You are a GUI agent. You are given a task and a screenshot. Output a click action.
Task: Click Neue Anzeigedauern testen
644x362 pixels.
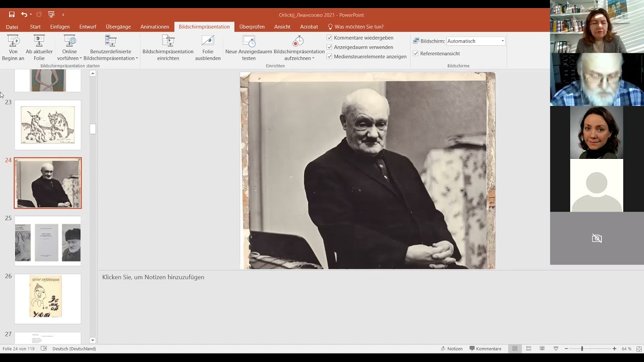pyautogui.click(x=249, y=48)
